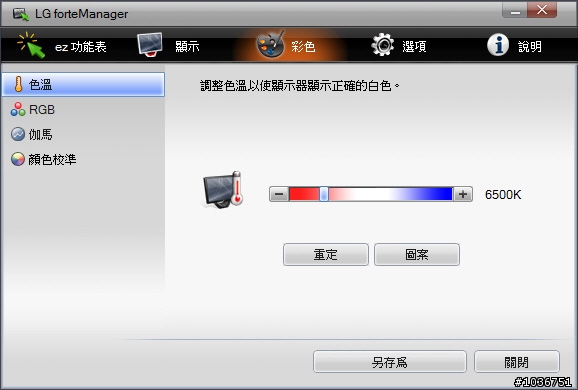
Task: Click the thermometer icon beside 色溫
Action: click(x=18, y=84)
